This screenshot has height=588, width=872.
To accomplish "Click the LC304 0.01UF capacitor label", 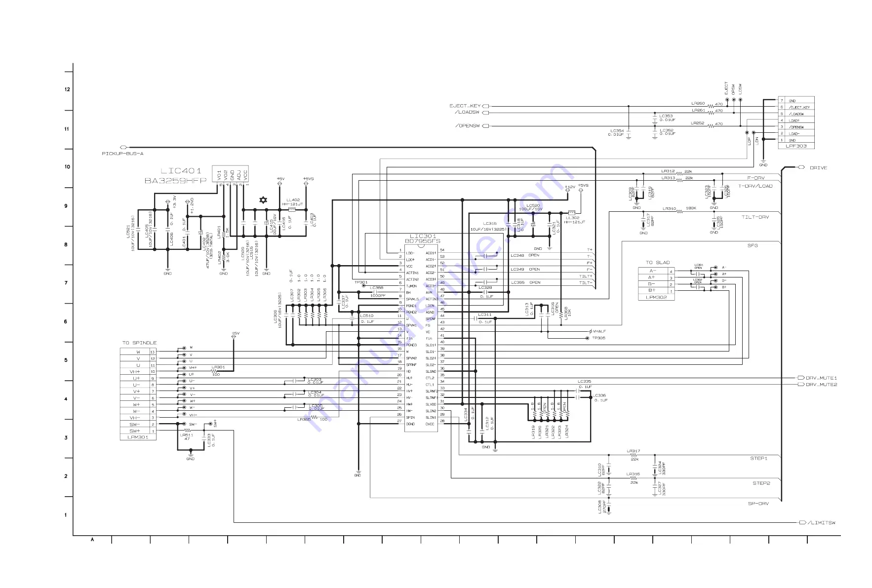I will pos(316,394).
